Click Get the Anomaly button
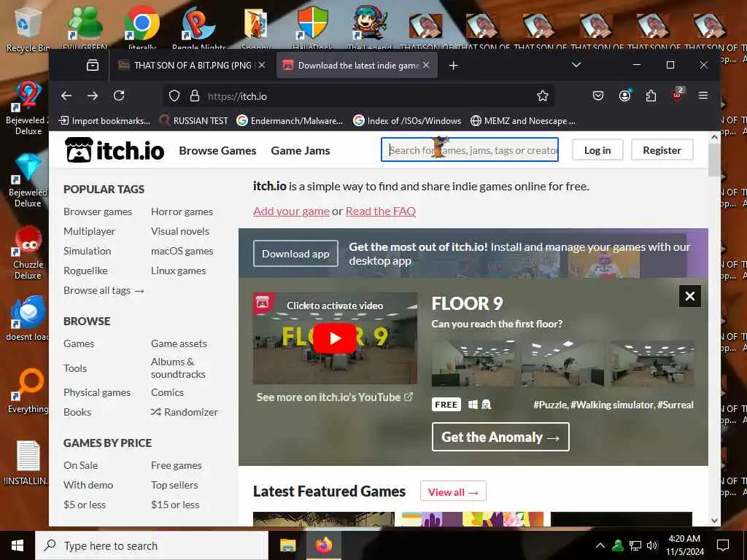The image size is (747, 560). (x=500, y=437)
